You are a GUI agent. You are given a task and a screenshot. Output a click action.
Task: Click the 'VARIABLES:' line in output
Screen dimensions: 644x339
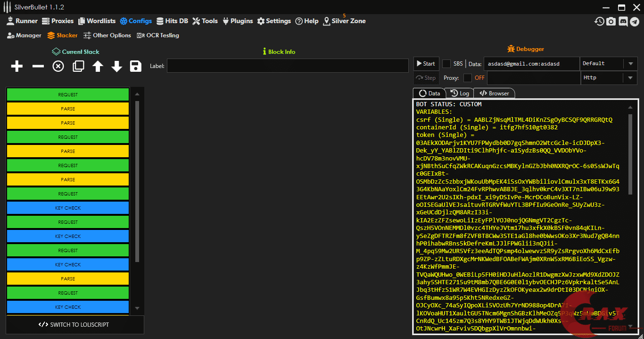[434, 112]
